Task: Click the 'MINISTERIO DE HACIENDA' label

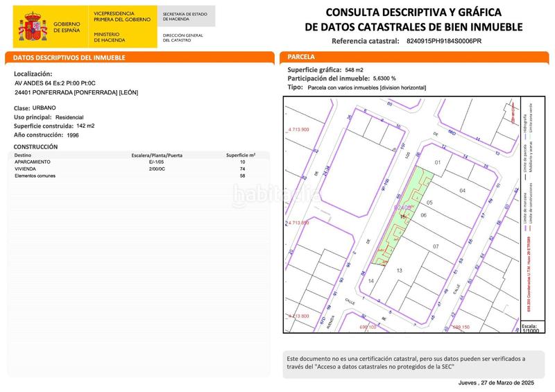Action: click(x=110, y=37)
